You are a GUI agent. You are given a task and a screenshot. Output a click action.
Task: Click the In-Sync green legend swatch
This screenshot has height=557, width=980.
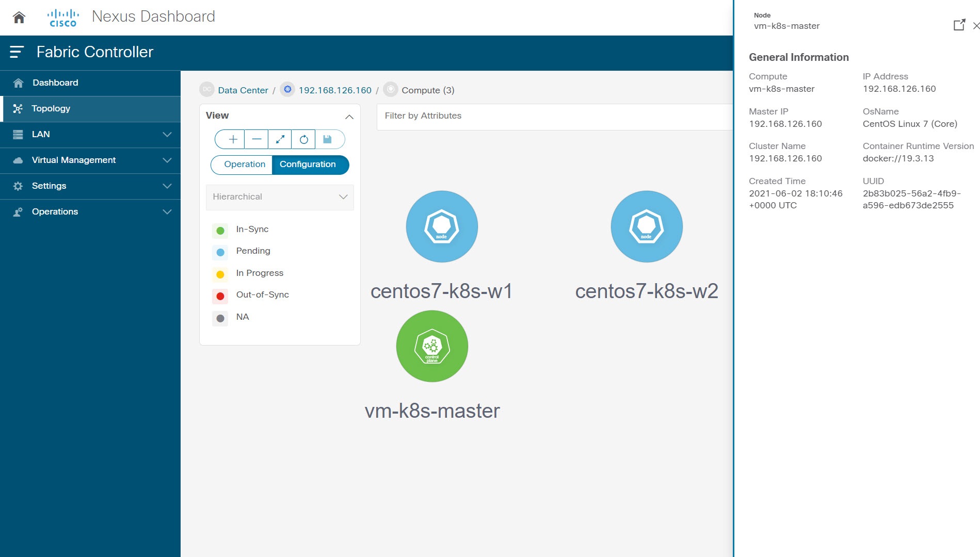click(x=220, y=231)
